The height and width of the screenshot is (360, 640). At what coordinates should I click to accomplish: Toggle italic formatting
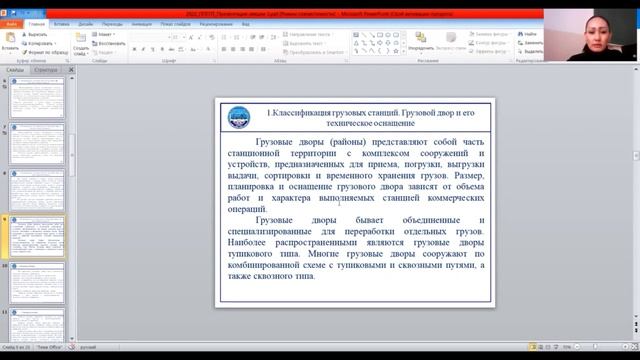point(143,49)
